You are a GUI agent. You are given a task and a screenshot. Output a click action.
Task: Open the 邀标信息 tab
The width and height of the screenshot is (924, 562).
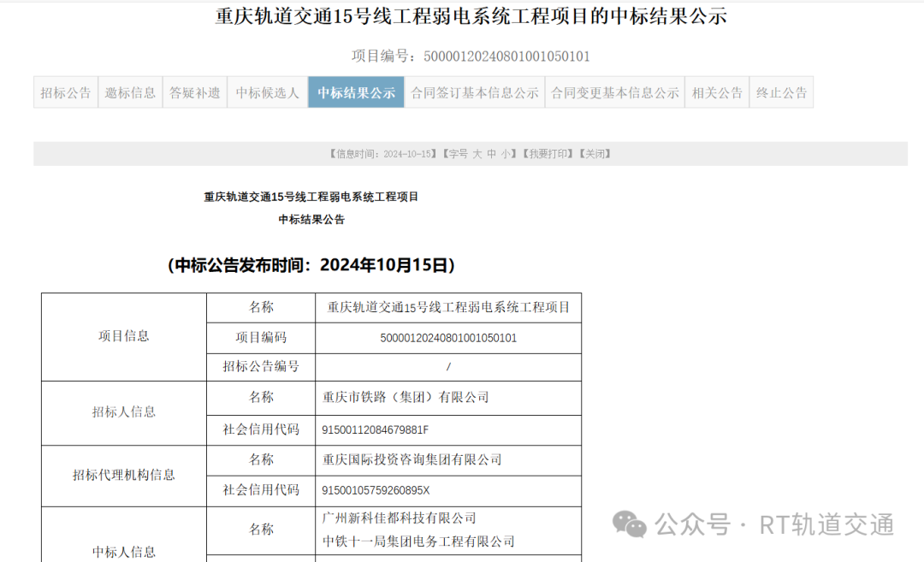coord(129,92)
